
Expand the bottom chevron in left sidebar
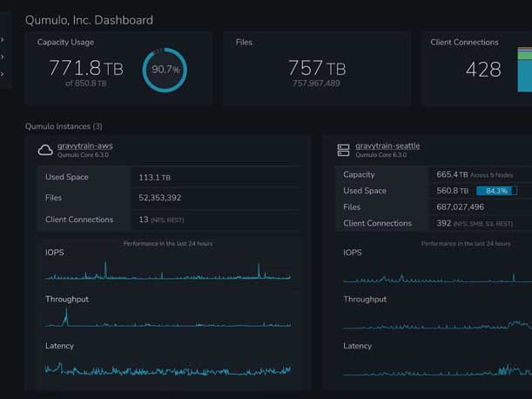[x=3, y=75]
